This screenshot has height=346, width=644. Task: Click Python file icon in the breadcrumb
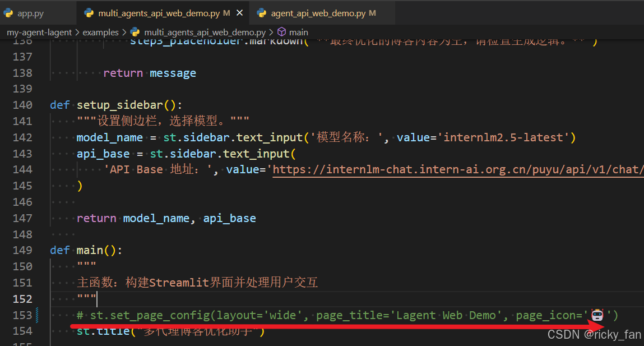135,32
